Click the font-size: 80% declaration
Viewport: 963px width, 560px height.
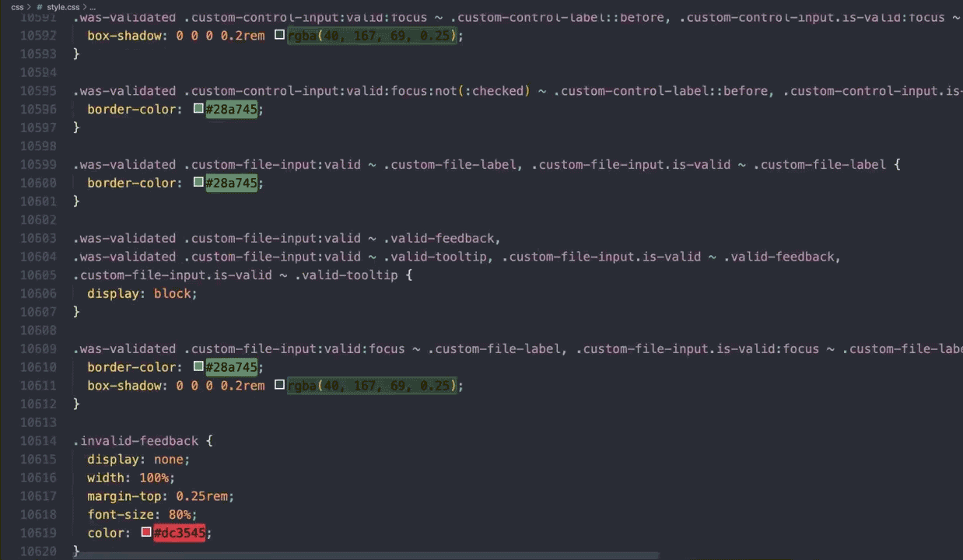point(140,514)
